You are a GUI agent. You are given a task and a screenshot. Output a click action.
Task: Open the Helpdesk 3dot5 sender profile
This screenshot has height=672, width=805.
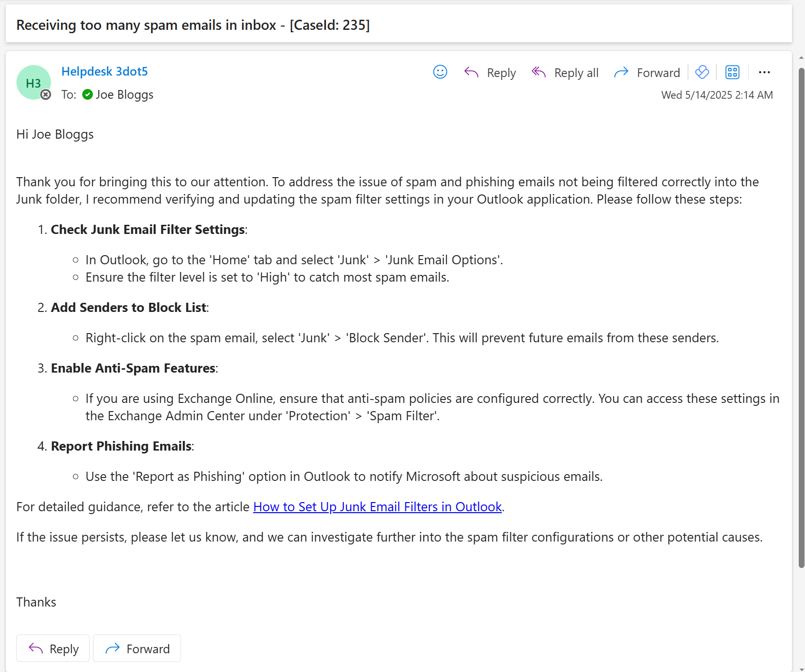[104, 71]
